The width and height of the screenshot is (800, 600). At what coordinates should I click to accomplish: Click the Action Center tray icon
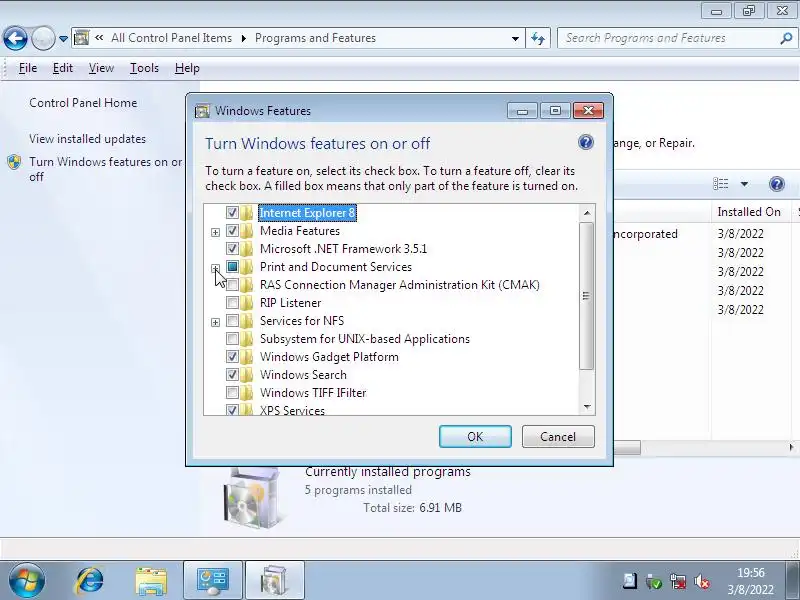630,581
